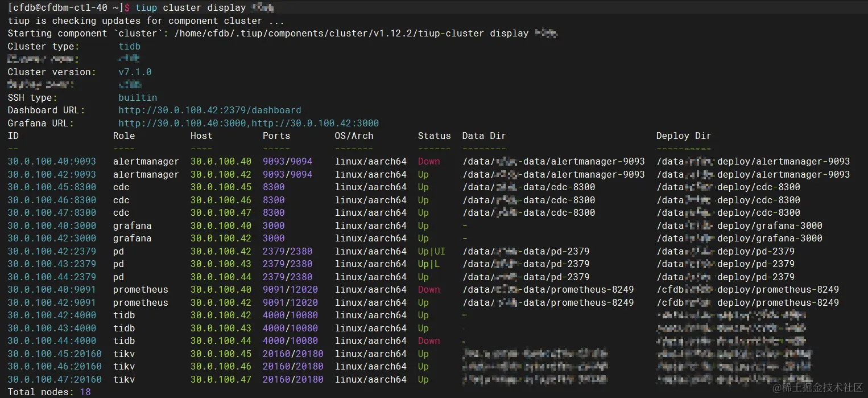The height and width of the screenshot is (398, 868).
Task: Click the tiup-cluster v1.12.2 component path
Action: pos(351,34)
